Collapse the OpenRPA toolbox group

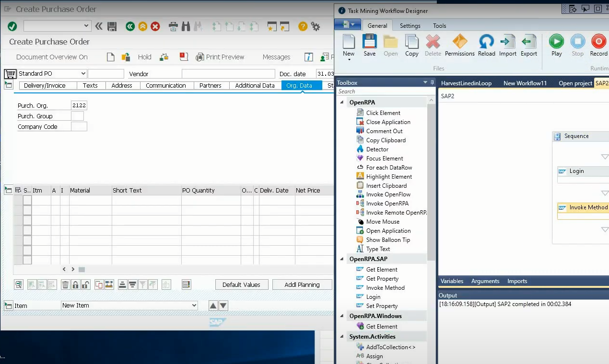pyautogui.click(x=342, y=102)
